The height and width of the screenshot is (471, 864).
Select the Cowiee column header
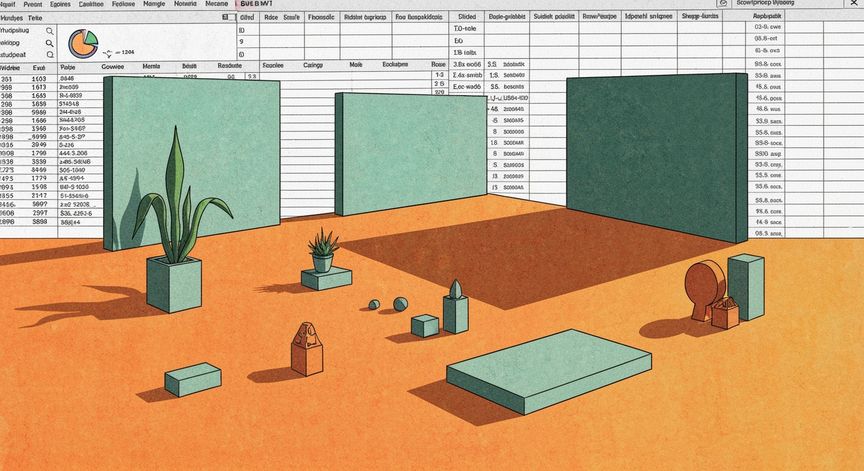[x=112, y=67]
